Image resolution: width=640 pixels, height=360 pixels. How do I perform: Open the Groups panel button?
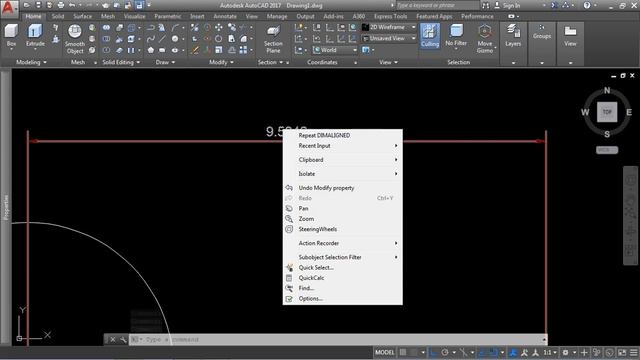[x=542, y=32]
